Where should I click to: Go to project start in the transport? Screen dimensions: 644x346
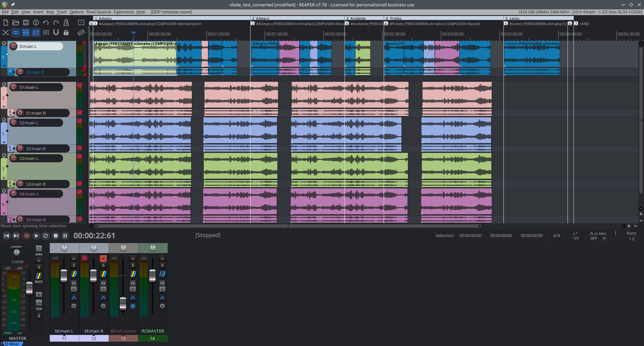(x=6, y=236)
